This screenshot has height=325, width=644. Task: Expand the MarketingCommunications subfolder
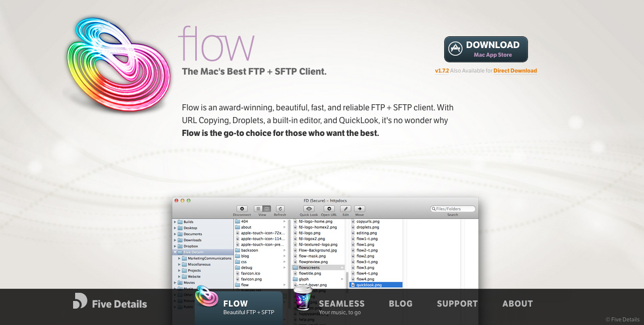pos(179,259)
